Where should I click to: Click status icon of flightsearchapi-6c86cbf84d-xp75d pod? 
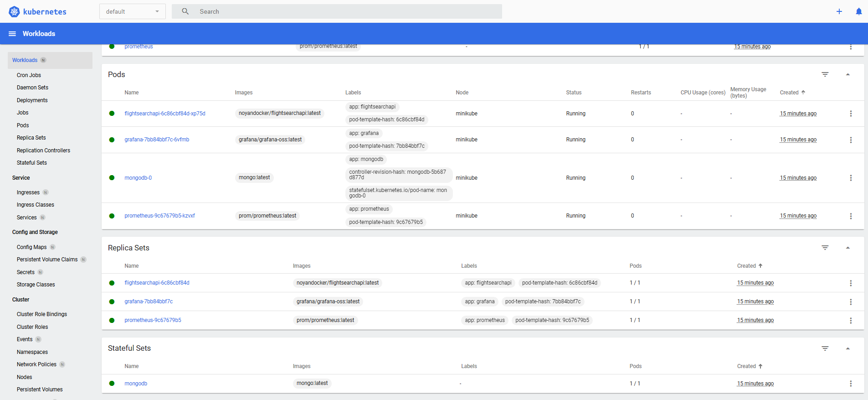click(112, 114)
